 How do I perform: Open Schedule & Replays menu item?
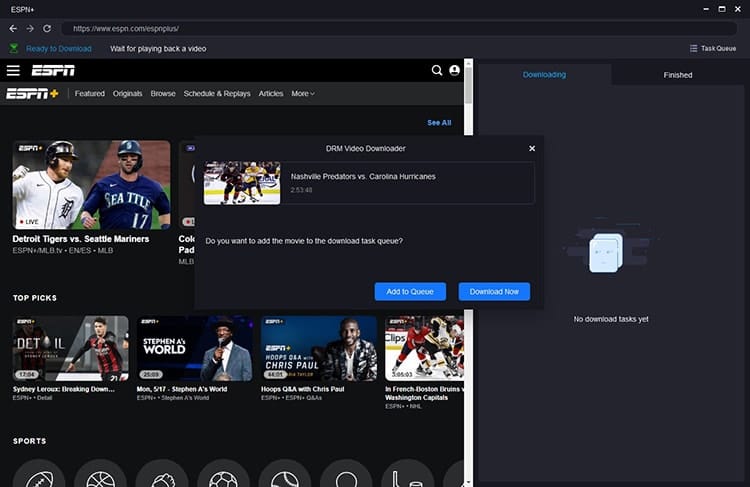pos(217,94)
